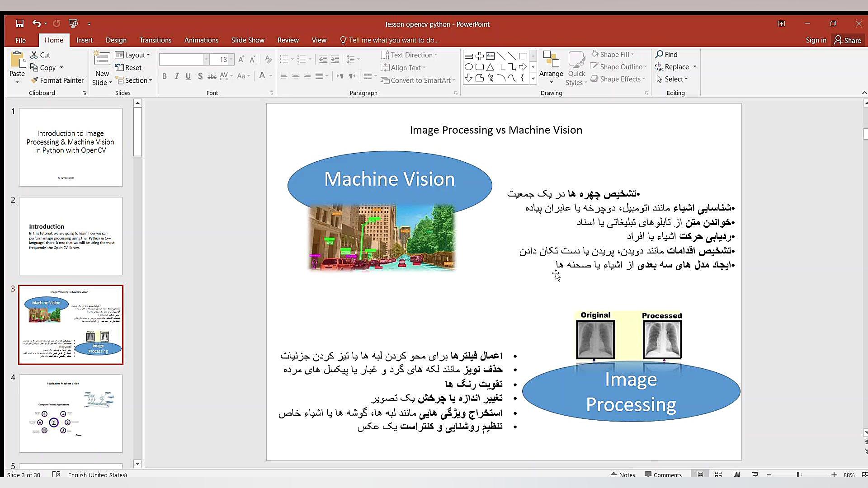Open the Arrange menu
This screenshot has width=868, height=488.
pos(551,68)
